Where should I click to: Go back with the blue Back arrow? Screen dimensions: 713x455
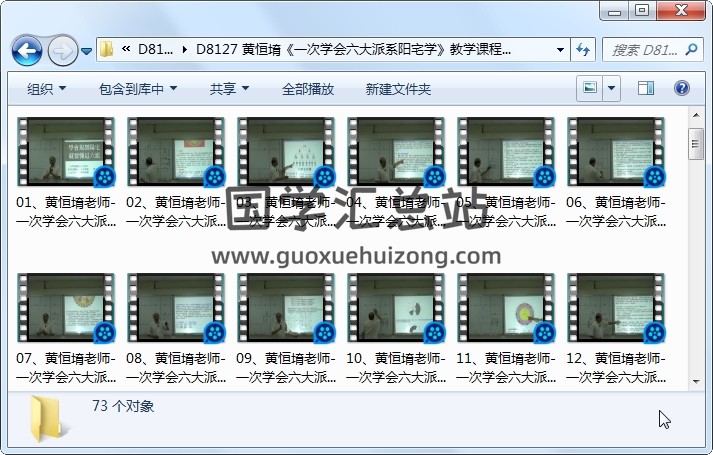27,50
